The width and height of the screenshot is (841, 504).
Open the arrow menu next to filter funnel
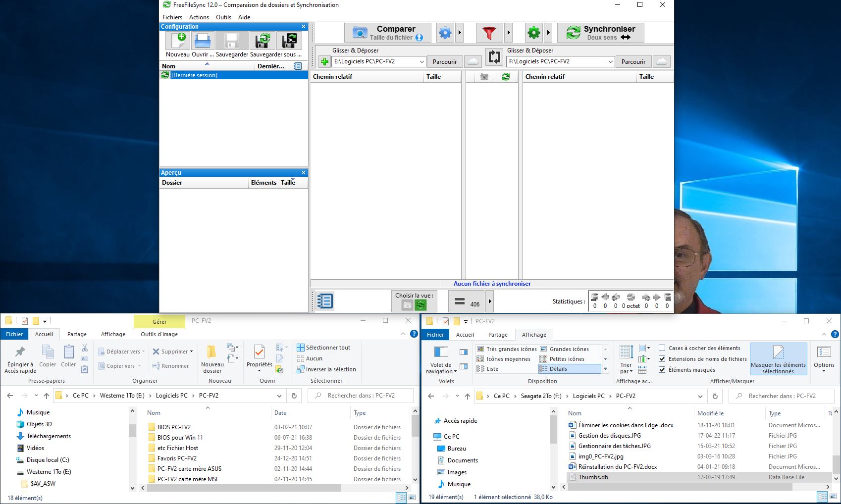coord(509,33)
